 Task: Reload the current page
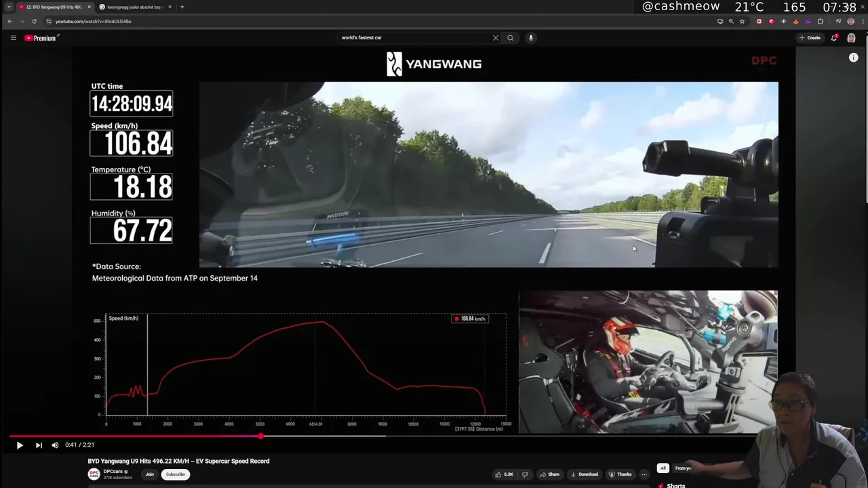tap(34, 21)
